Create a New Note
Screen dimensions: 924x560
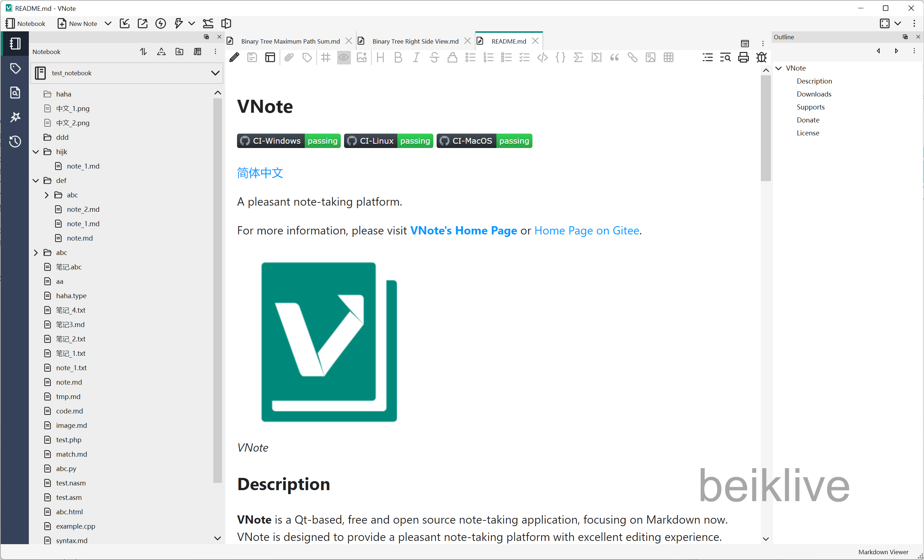77,24
